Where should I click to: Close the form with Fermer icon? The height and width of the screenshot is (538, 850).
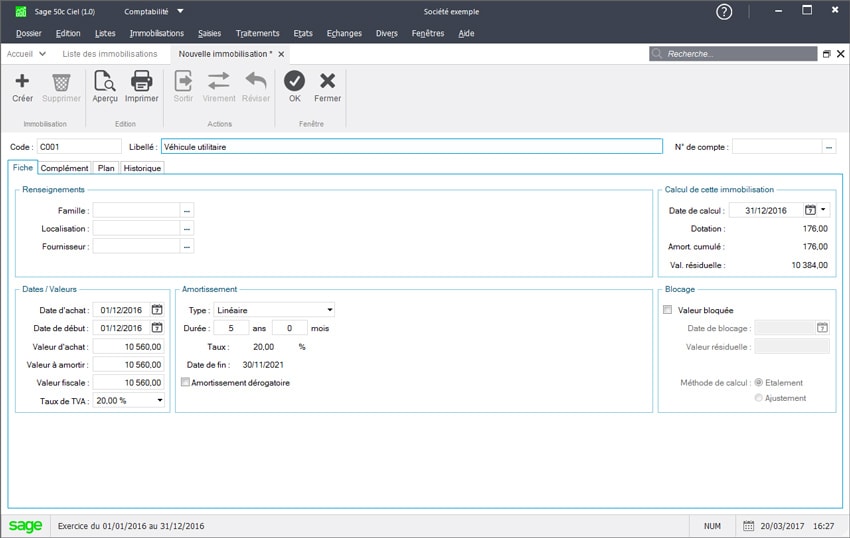tap(327, 82)
